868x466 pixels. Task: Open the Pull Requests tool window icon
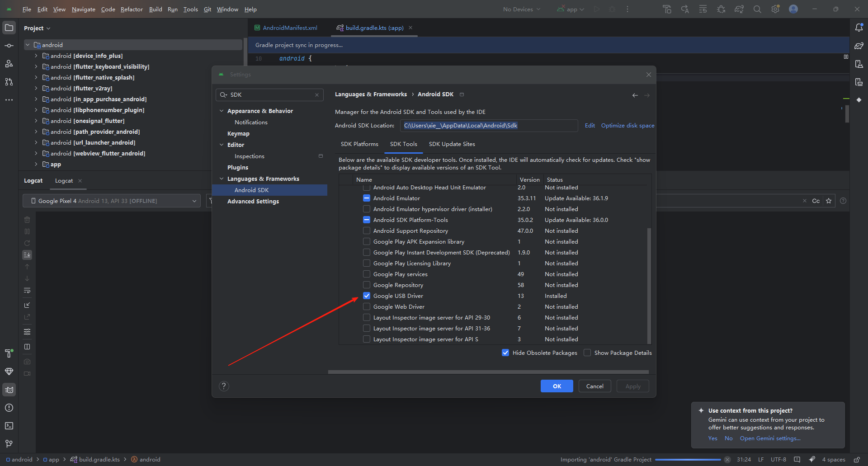click(9, 82)
